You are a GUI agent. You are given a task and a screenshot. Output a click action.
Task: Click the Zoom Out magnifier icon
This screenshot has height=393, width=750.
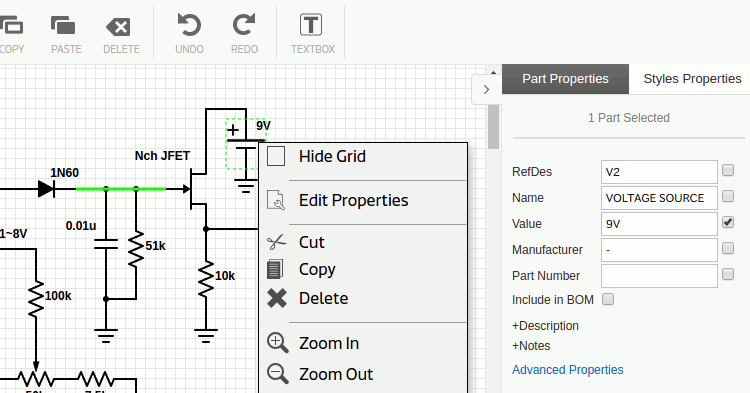coord(277,373)
